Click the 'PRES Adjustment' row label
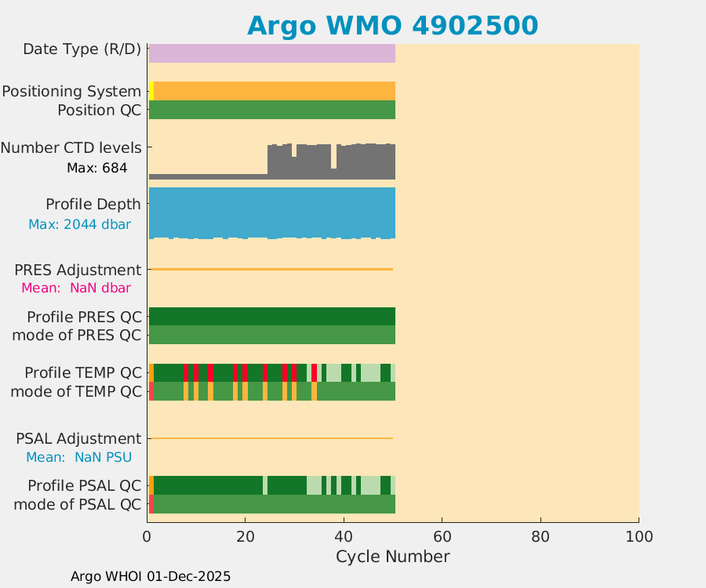Screen dimensions: 706x588 pos(78,270)
